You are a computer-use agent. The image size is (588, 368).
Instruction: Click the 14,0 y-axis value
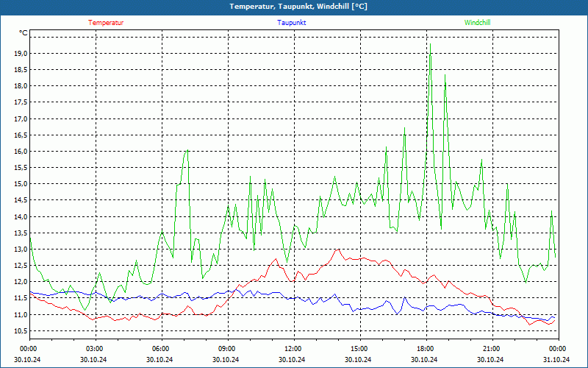[21, 216]
